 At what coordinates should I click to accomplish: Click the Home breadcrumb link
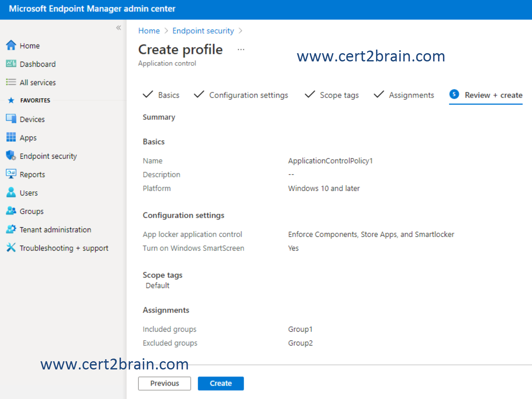(x=149, y=31)
